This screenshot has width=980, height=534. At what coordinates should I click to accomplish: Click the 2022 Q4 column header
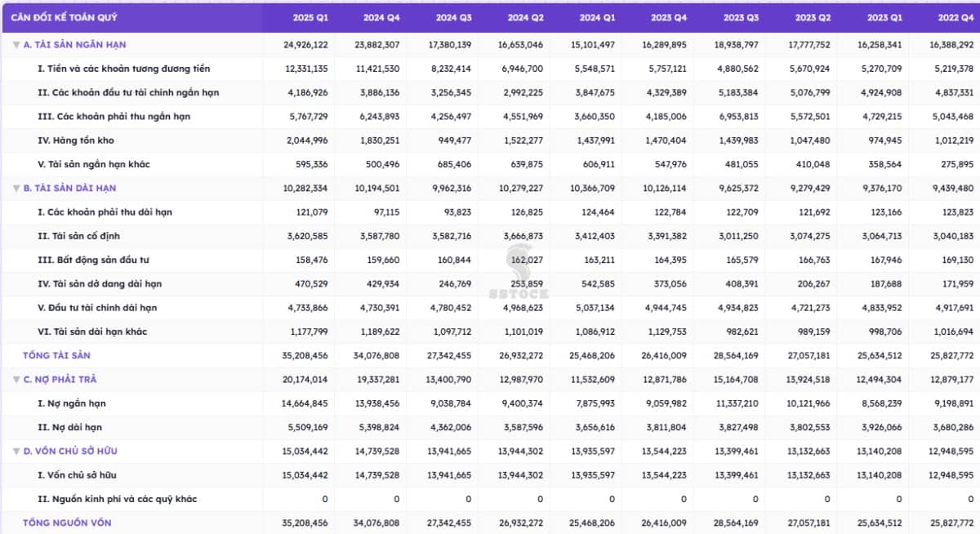(955, 16)
